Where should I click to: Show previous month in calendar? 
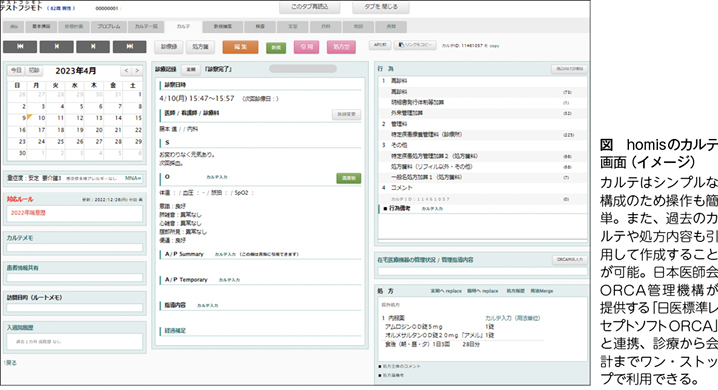[x=126, y=71]
